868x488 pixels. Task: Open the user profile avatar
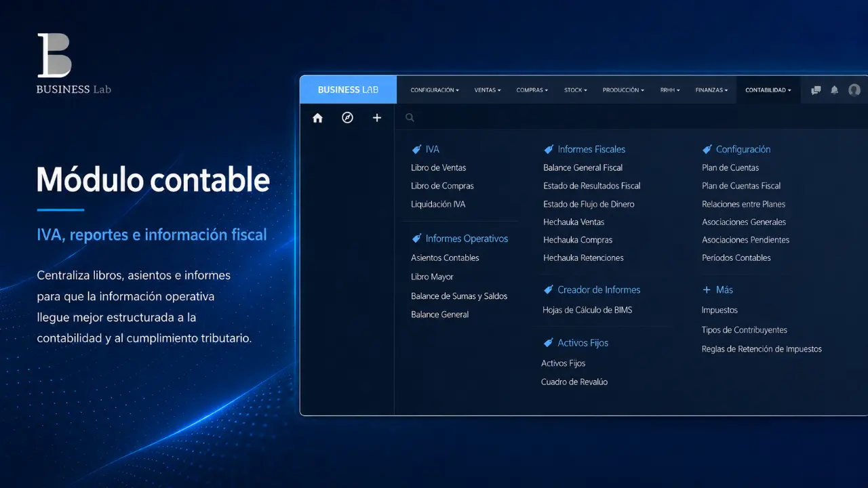click(x=854, y=90)
